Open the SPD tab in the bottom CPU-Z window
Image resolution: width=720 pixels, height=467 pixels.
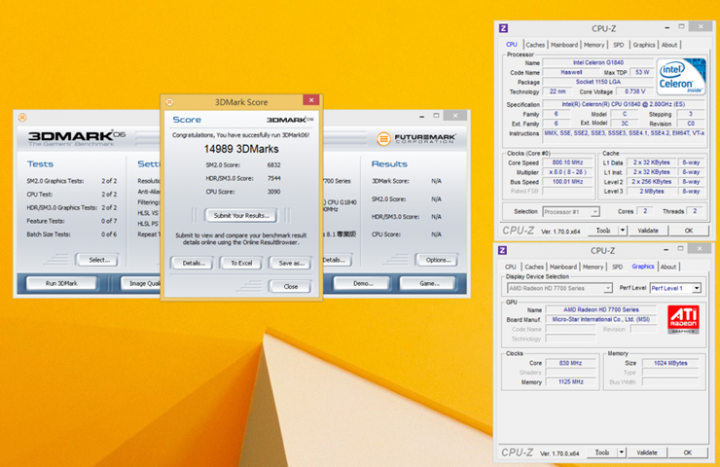point(618,267)
